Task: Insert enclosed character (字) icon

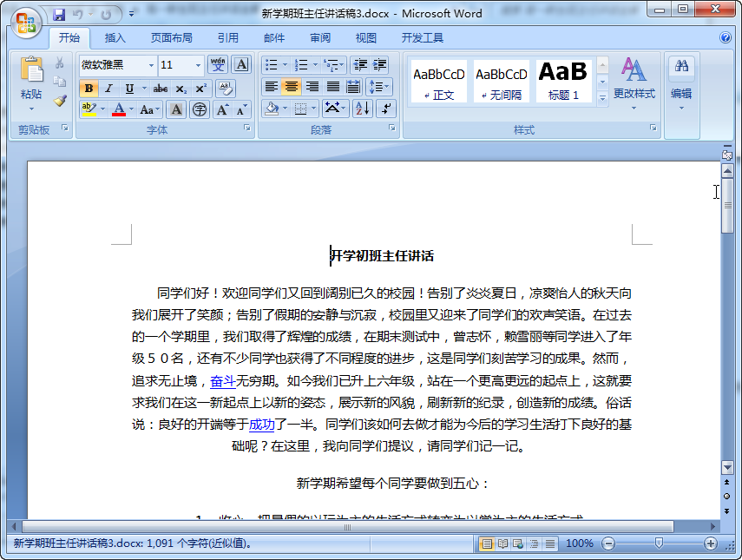Action: pos(200,109)
